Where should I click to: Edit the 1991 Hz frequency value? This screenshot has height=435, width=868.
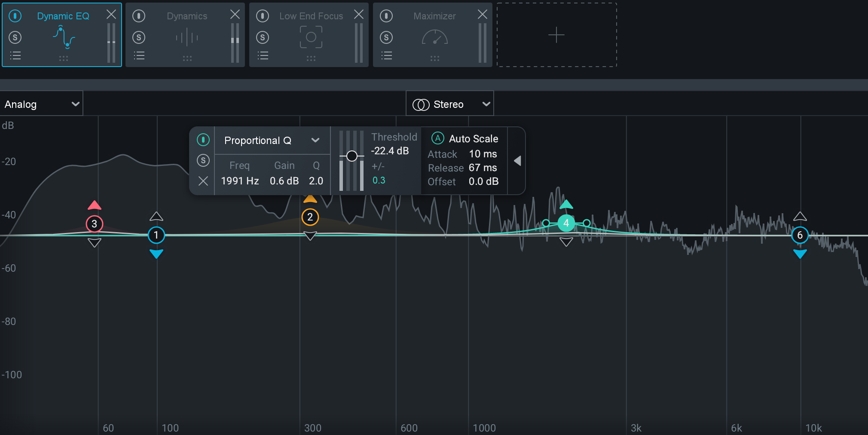(240, 181)
